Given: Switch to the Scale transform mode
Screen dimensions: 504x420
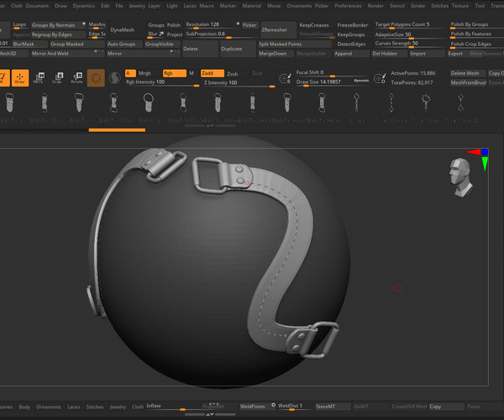Looking at the screenshot, I should pos(58,77).
